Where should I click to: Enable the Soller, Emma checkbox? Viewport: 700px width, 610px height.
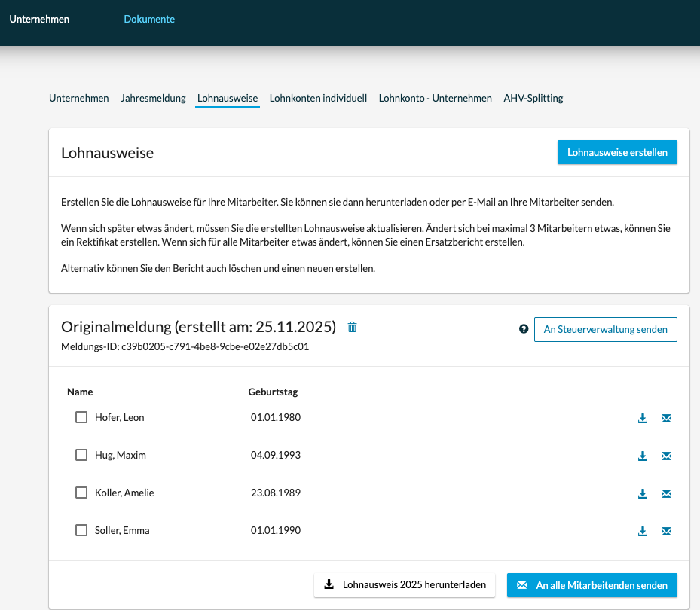coord(81,530)
